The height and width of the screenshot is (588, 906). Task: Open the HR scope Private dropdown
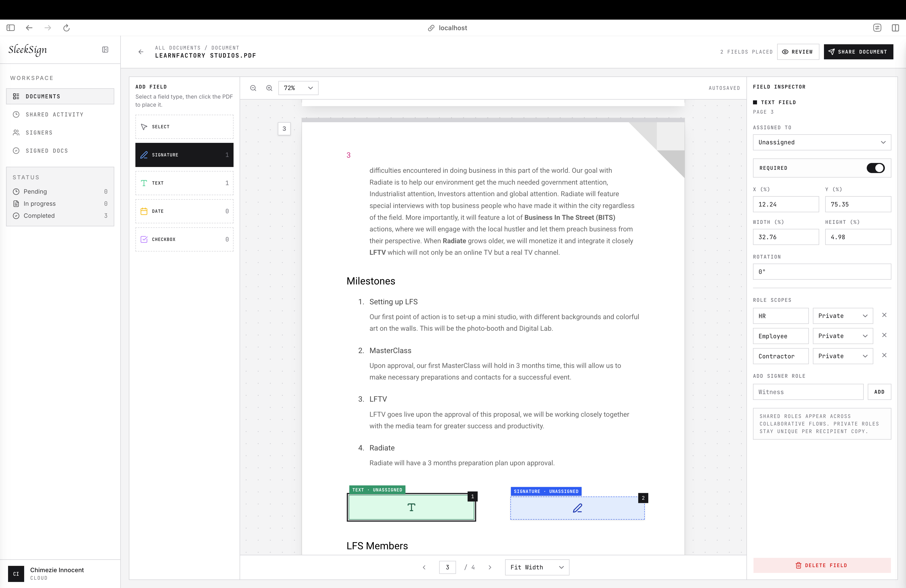coord(843,316)
